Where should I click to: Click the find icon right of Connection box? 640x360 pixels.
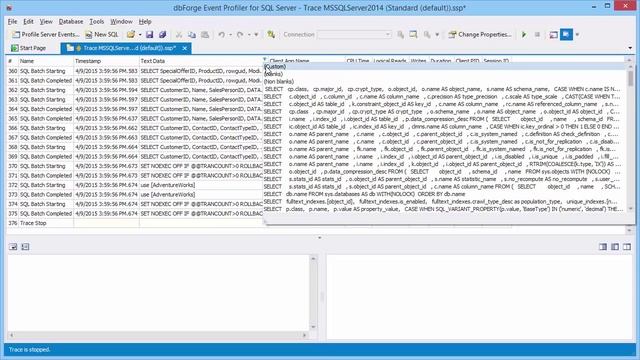pos(400,35)
